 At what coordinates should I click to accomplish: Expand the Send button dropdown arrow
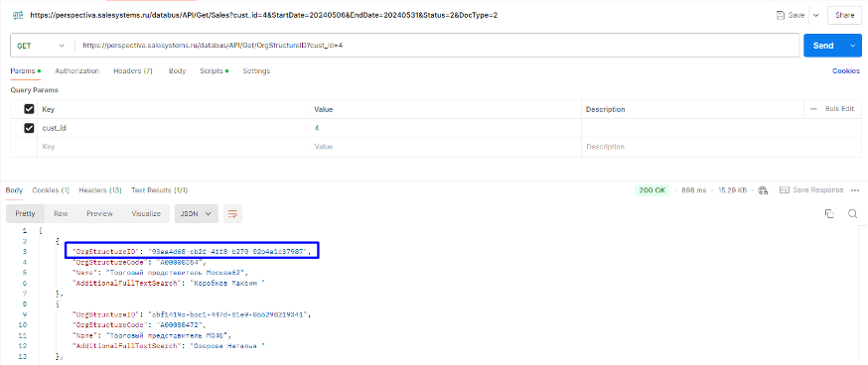pos(852,46)
